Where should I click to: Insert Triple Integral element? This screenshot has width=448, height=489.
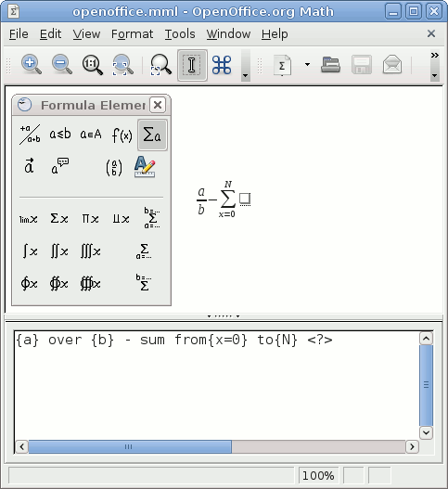[x=90, y=251]
